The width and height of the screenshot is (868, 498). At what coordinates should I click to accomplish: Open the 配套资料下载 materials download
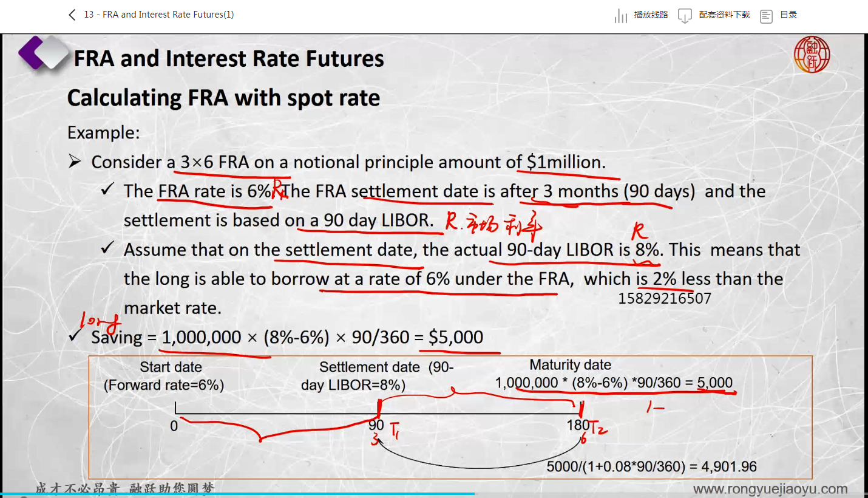click(x=724, y=15)
